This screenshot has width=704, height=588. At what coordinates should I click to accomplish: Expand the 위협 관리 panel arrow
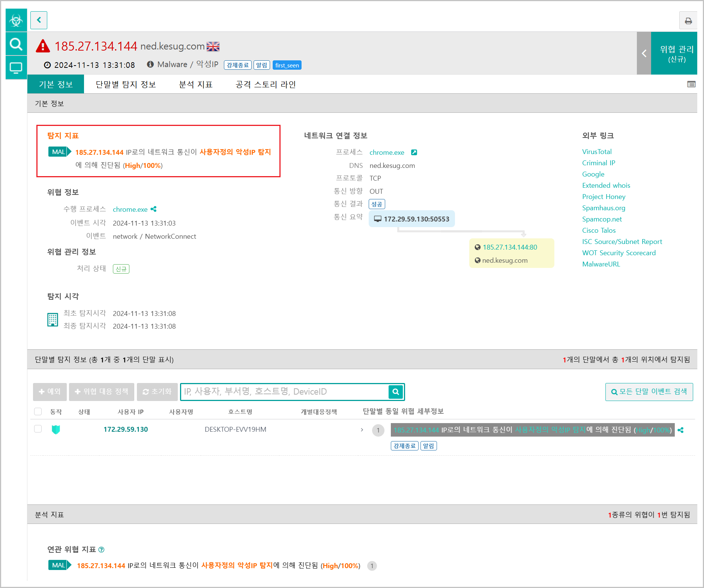(x=644, y=53)
